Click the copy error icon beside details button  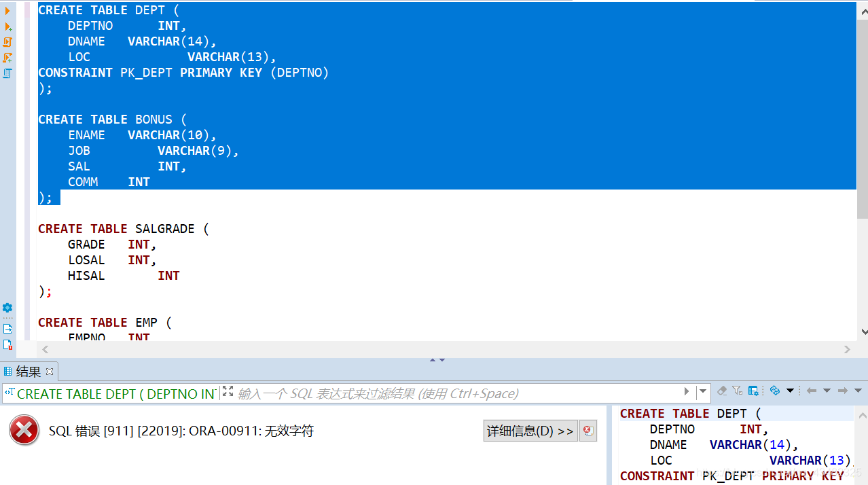click(x=588, y=431)
